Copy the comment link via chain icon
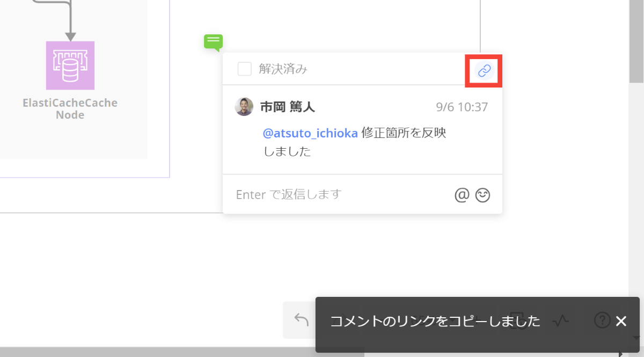The width and height of the screenshot is (644, 357). tap(484, 70)
